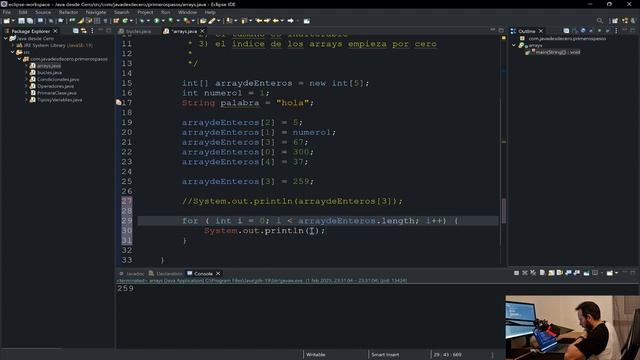Collapse the src folder node
This screenshot has height=360, width=640.
[13, 52]
